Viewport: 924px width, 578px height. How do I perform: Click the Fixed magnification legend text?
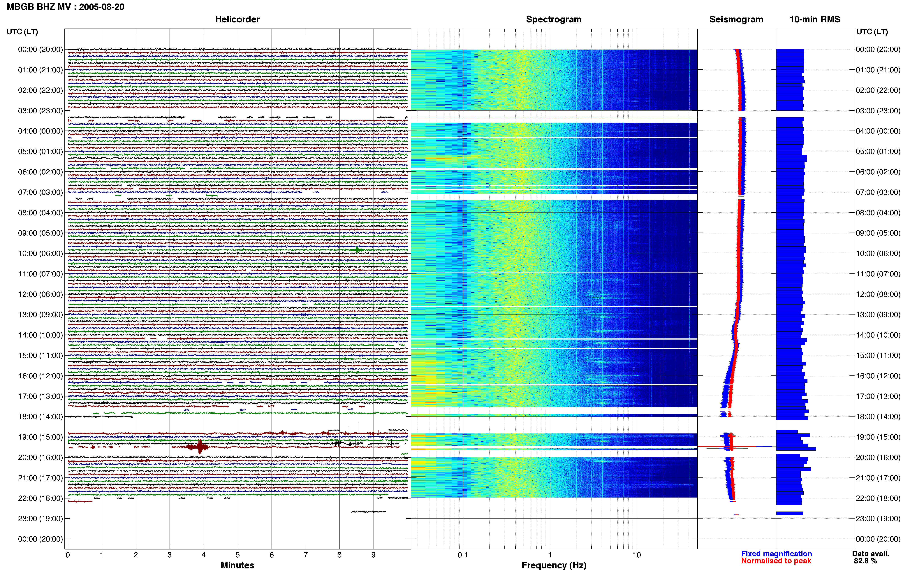click(x=776, y=554)
